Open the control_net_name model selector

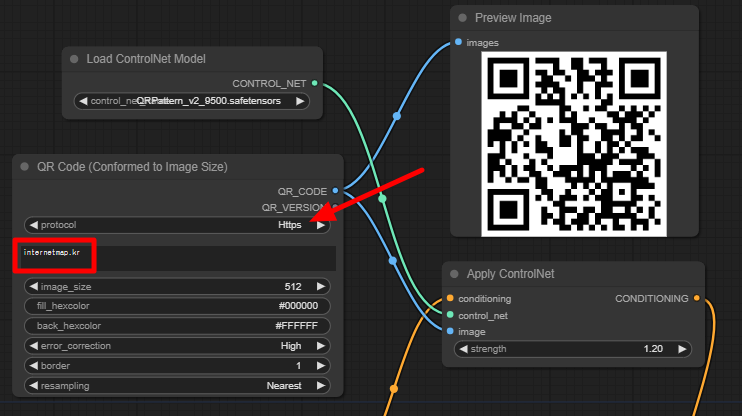(x=192, y=101)
